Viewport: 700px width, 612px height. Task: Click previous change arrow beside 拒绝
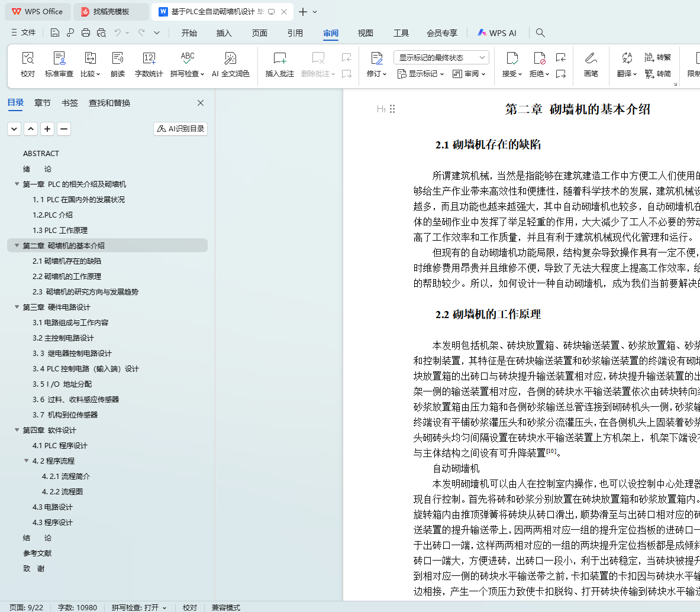[x=561, y=57]
